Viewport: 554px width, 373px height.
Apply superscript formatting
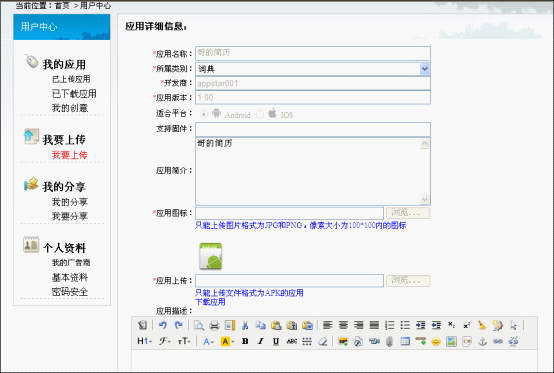(x=467, y=325)
